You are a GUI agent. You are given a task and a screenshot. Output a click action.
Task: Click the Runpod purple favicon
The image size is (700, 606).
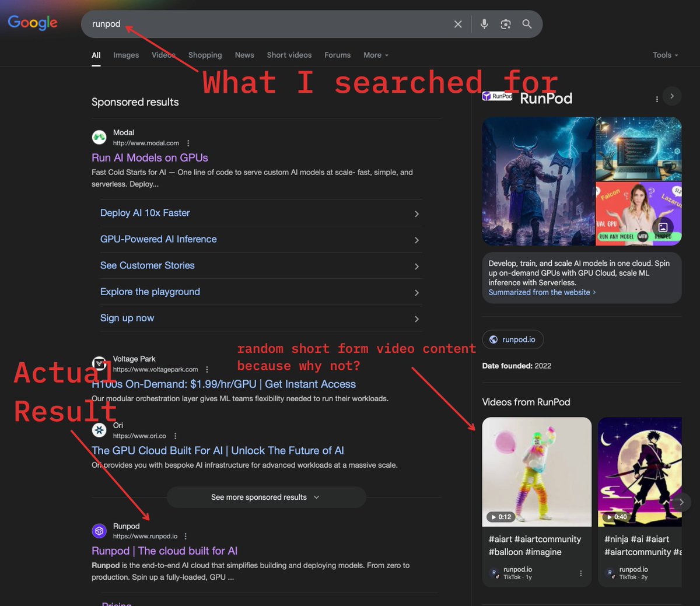99,531
